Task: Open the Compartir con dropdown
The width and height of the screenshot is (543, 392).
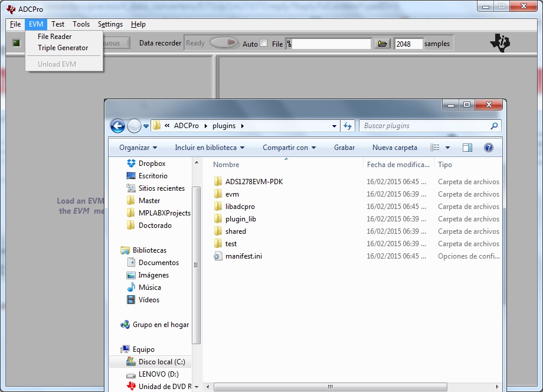Action: [x=289, y=148]
